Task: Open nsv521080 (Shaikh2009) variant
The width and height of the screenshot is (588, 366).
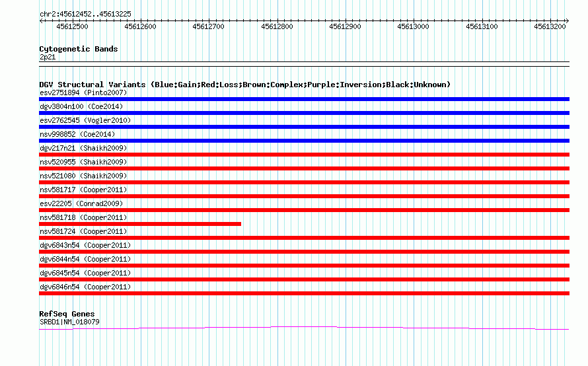Action: (83, 176)
